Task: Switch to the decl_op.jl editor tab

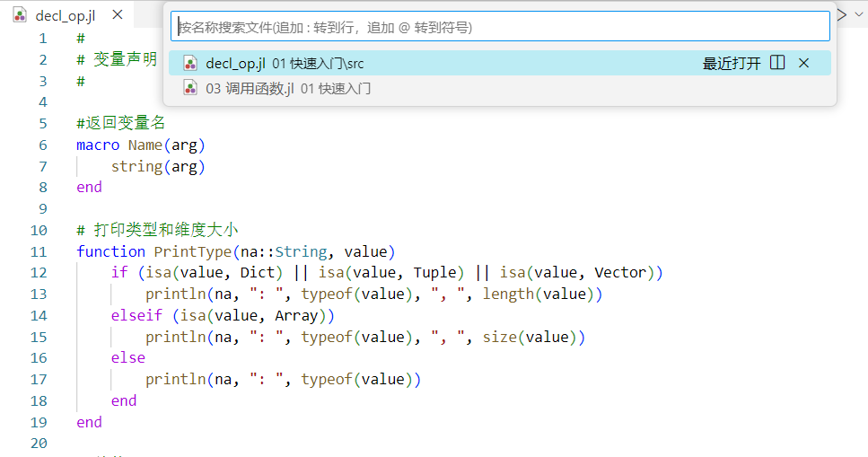Action: 65,15
